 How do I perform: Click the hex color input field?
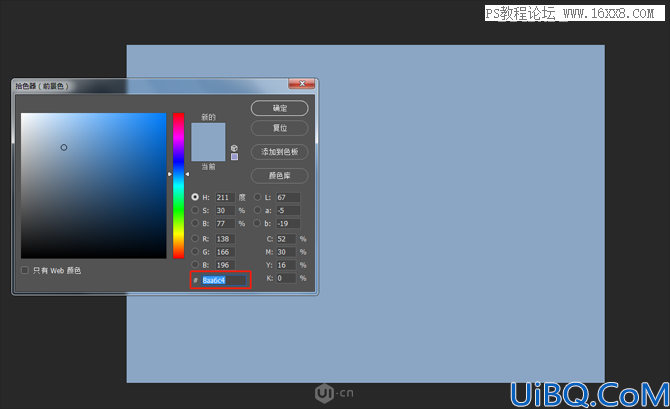coord(224,280)
